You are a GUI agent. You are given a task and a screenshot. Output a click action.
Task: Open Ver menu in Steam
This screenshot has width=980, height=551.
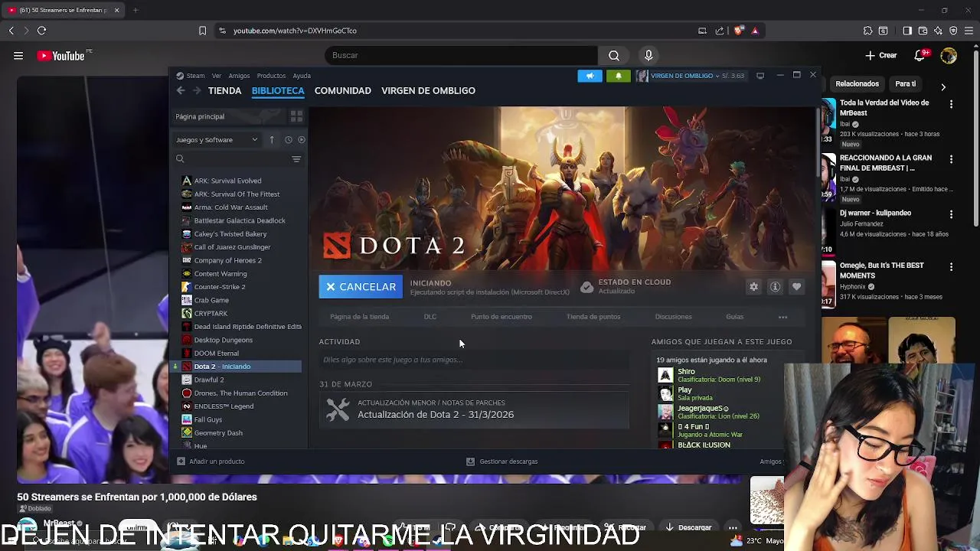pos(217,76)
